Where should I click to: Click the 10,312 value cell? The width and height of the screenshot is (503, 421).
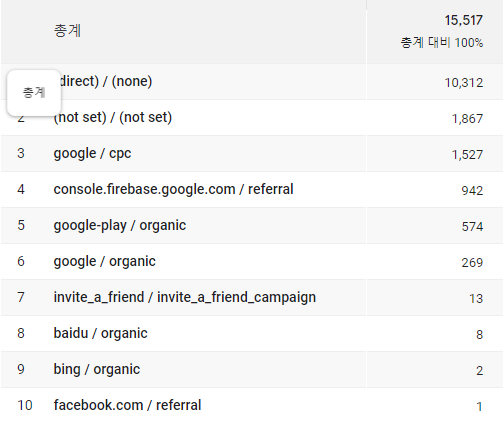tap(464, 82)
